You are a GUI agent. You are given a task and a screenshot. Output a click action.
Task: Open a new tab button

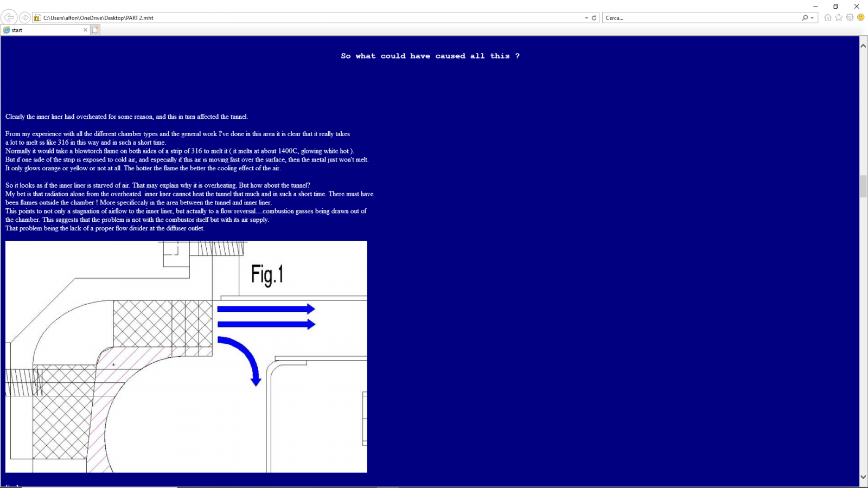[x=95, y=30]
